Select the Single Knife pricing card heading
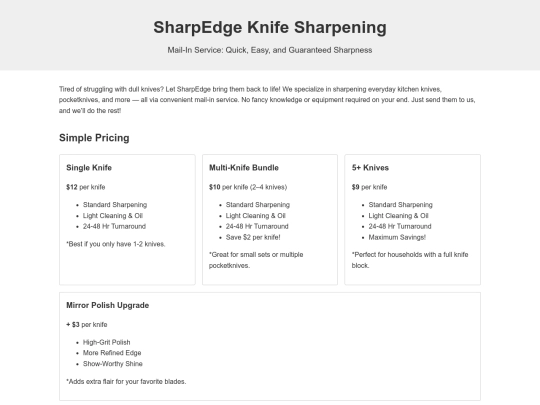 point(89,168)
